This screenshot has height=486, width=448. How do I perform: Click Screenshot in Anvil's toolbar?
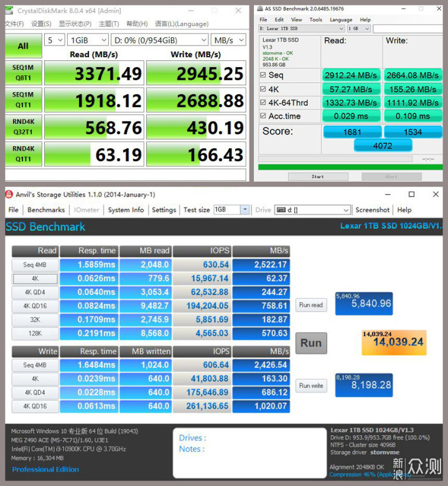[x=373, y=210]
